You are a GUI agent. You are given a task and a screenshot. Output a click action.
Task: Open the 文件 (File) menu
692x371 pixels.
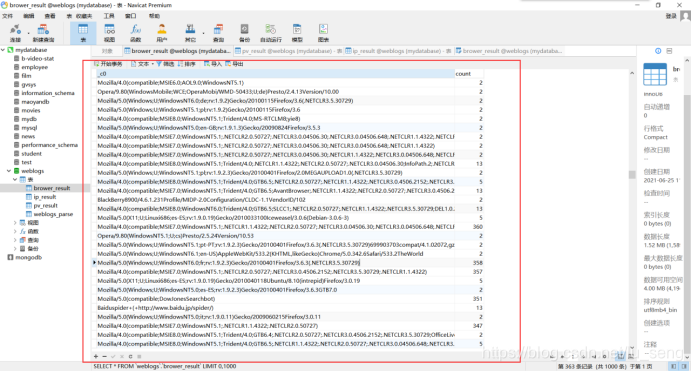tap(8, 16)
